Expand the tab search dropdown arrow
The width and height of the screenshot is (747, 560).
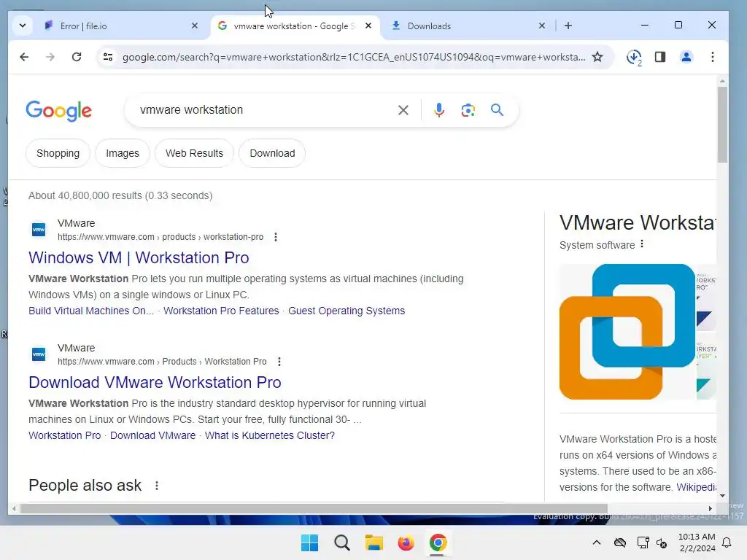tap(23, 26)
